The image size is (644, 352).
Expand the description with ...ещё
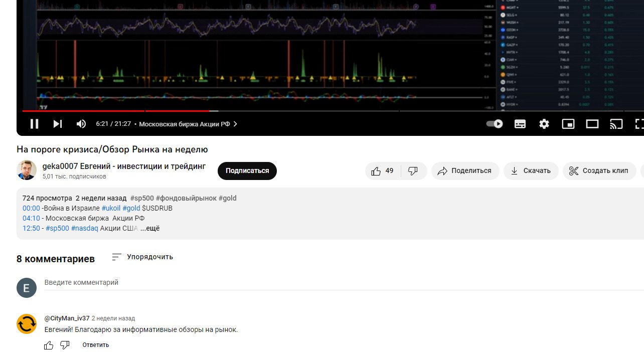point(150,228)
